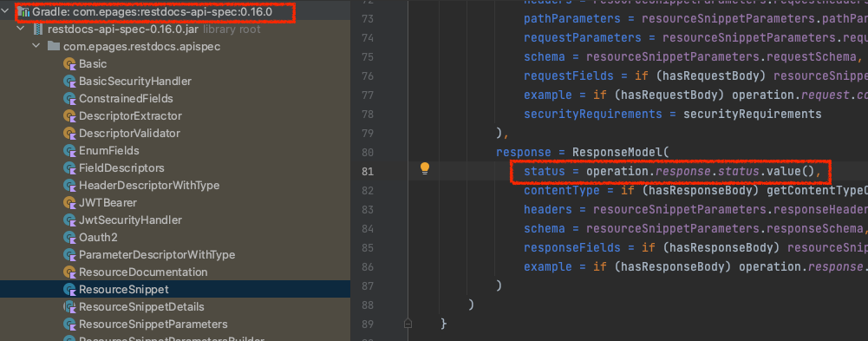Open ResourceSnippetParameters in the tree

153,324
